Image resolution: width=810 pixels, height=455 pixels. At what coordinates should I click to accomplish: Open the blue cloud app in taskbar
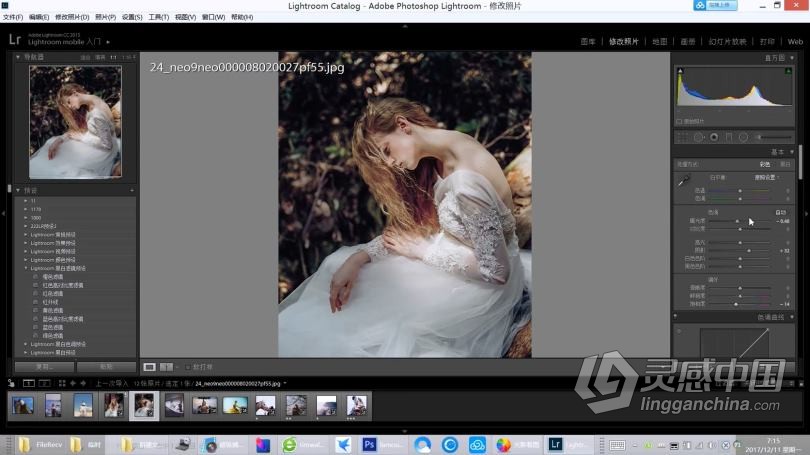click(x=477, y=445)
